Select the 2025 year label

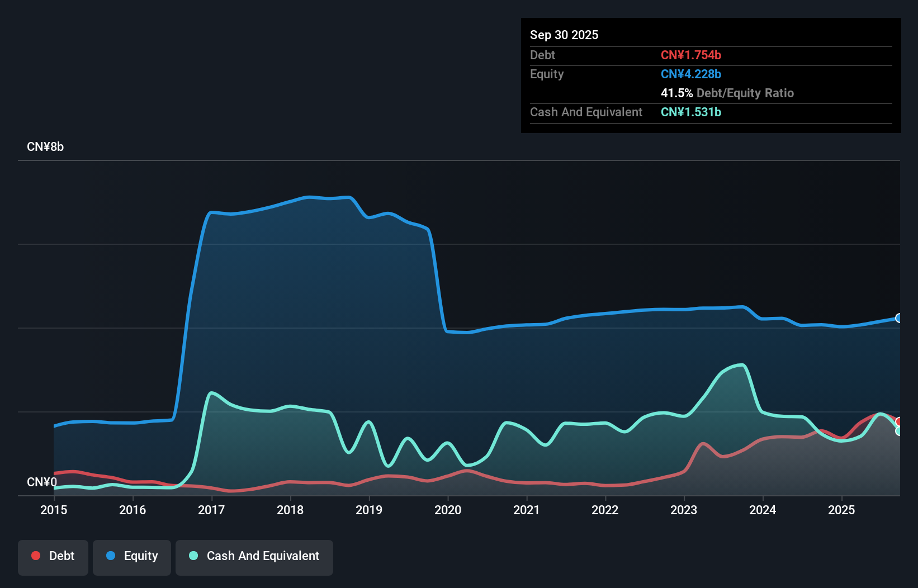pyautogui.click(x=842, y=510)
